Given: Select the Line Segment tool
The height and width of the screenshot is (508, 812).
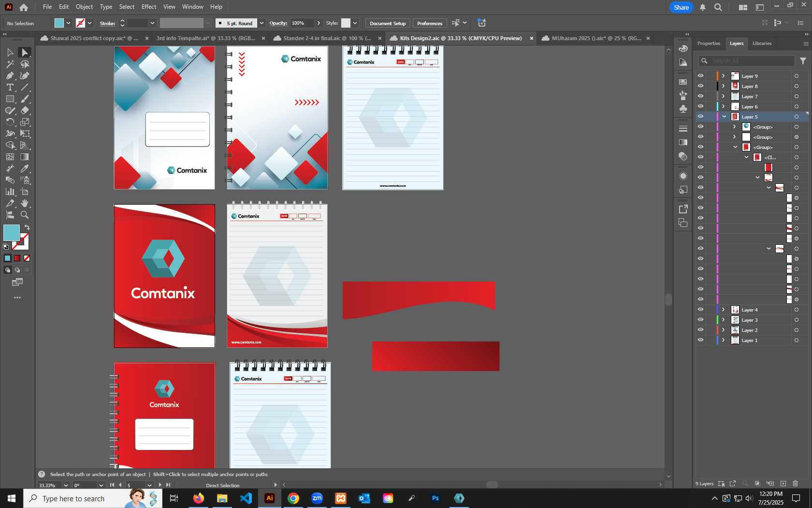Looking at the screenshot, I should pyautogui.click(x=25, y=87).
